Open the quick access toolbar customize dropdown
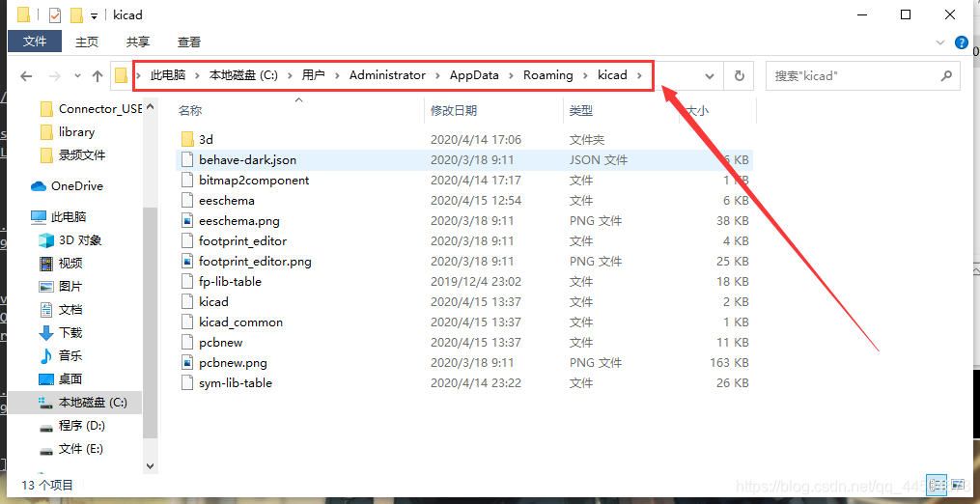The image size is (980, 504). (94, 15)
